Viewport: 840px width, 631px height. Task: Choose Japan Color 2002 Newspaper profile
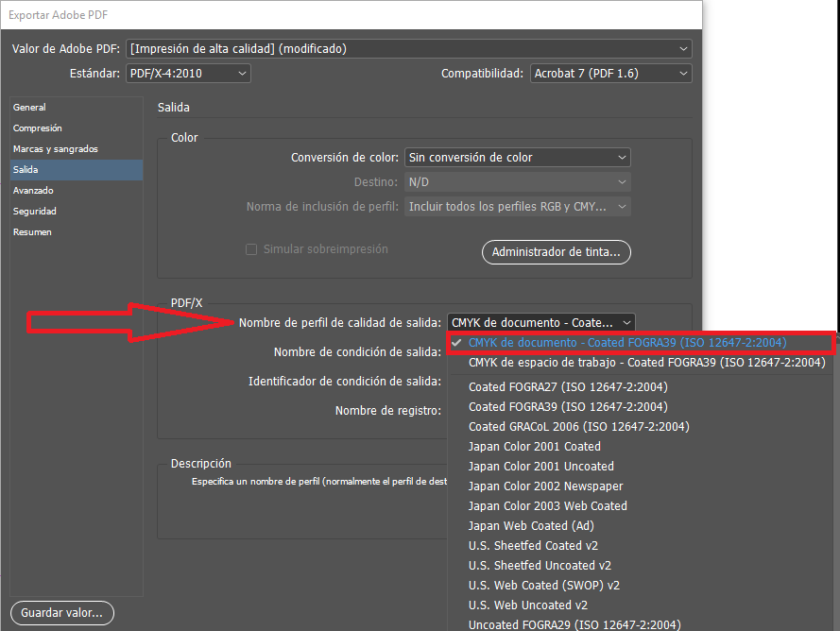[x=641, y=486]
